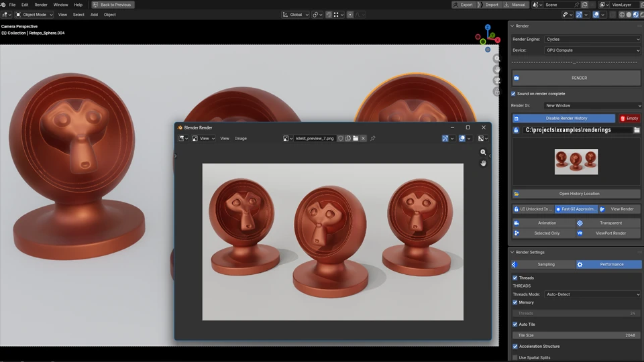The height and width of the screenshot is (362, 644).
Task: Open the Global transform orientation dropdown
Action: (295, 14)
